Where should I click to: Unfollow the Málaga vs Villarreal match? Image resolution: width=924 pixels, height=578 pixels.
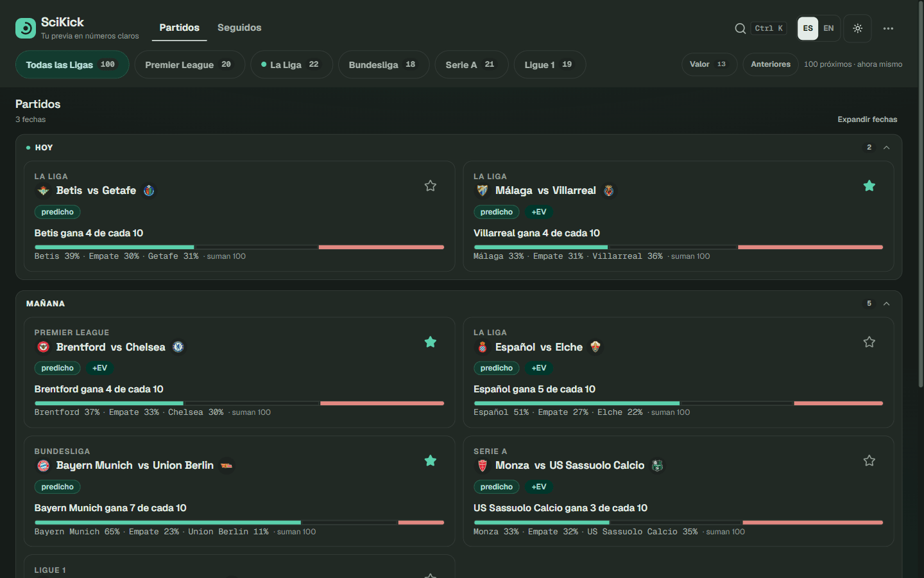pos(869,186)
